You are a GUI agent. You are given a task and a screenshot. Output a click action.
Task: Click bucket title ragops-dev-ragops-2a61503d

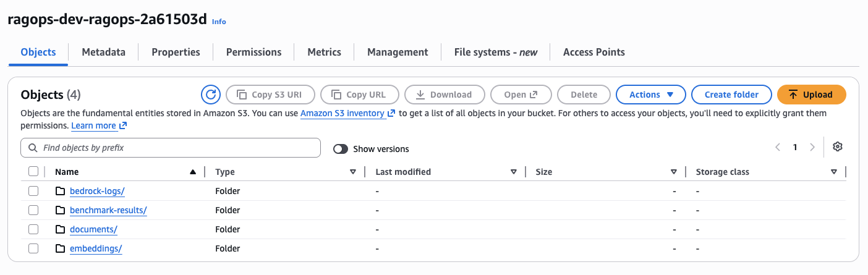(x=107, y=19)
